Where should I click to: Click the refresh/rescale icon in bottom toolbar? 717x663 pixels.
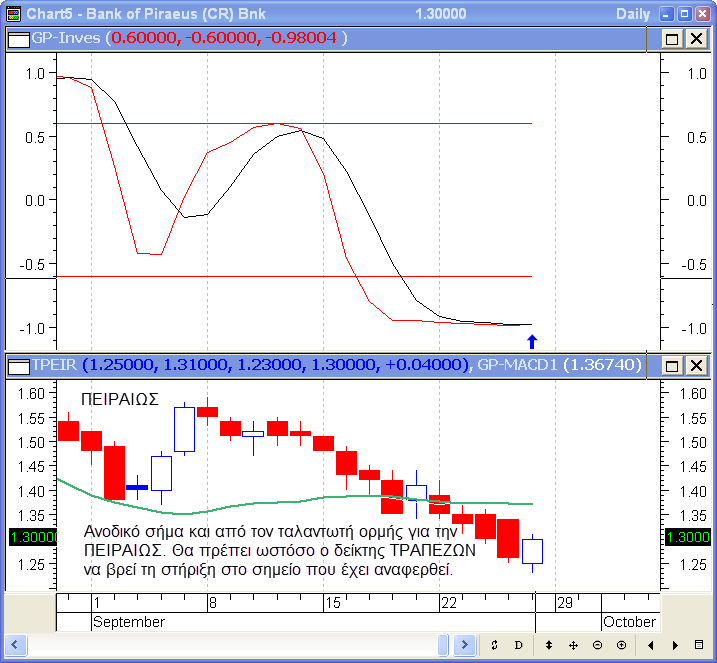coord(494,645)
